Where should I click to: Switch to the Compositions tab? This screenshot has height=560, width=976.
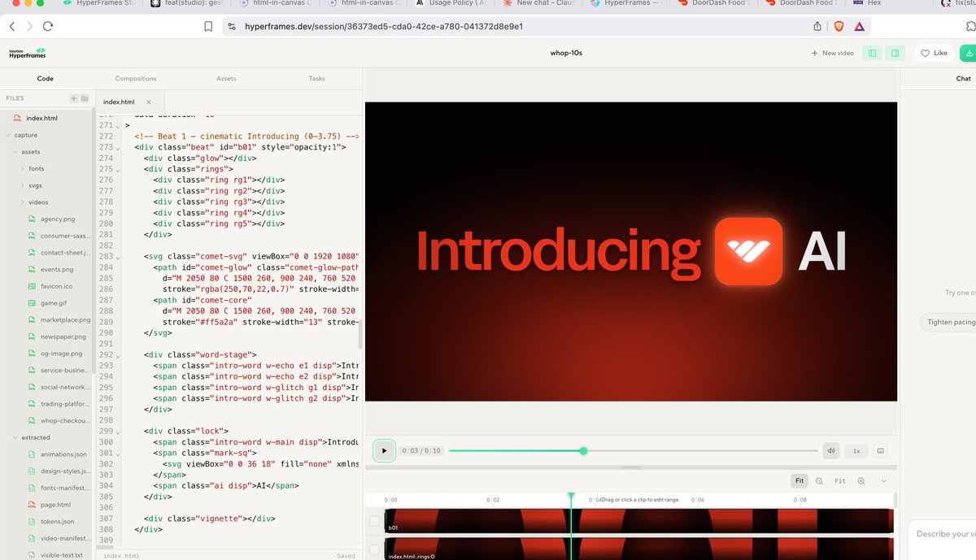click(x=136, y=79)
